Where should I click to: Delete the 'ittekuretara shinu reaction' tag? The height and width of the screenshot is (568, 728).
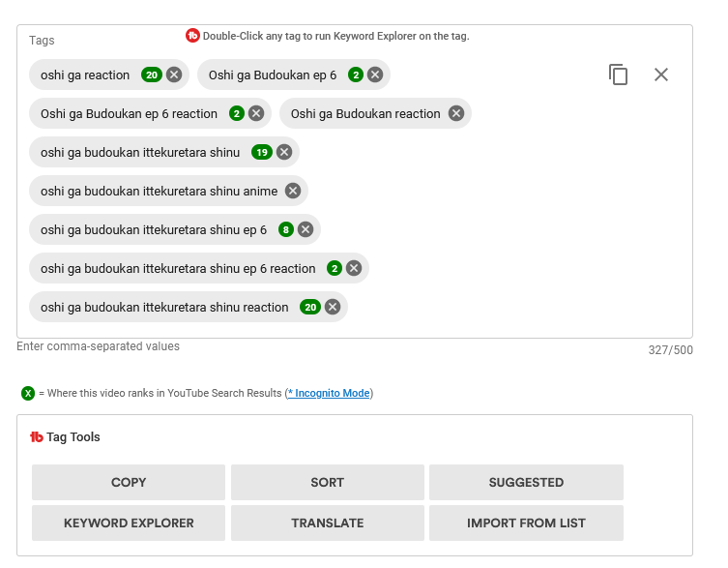tap(333, 307)
